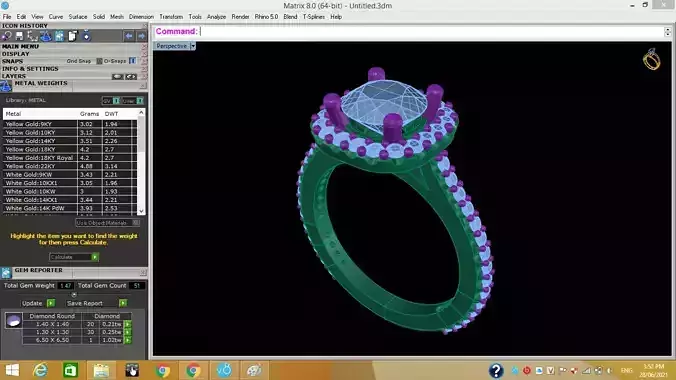Click the gem reporter icon in Icon History

pyautogui.click(x=59, y=36)
